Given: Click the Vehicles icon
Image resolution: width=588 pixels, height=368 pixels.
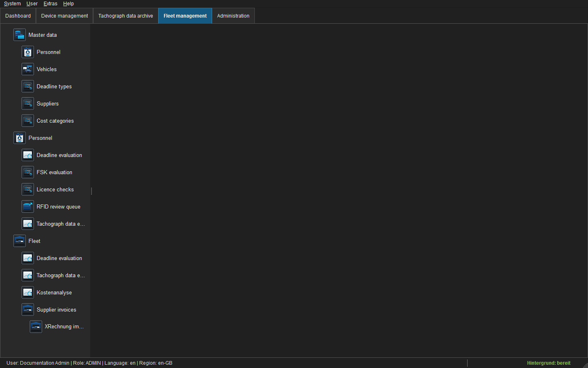Looking at the screenshot, I should [x=28, y=69].
